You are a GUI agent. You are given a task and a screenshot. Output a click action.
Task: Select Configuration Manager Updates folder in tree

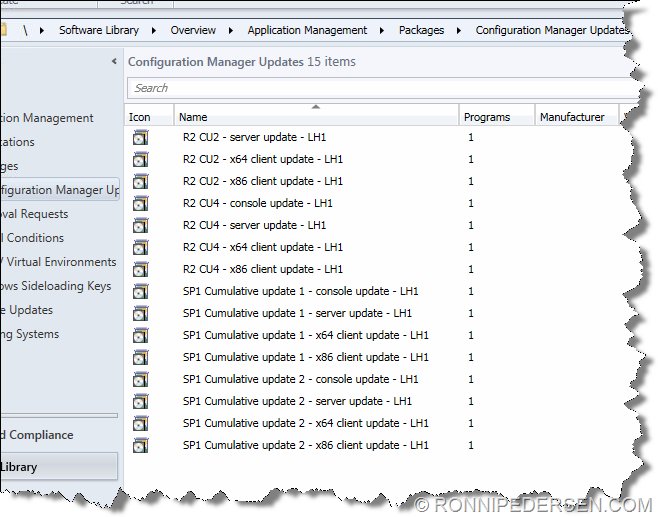60,190
